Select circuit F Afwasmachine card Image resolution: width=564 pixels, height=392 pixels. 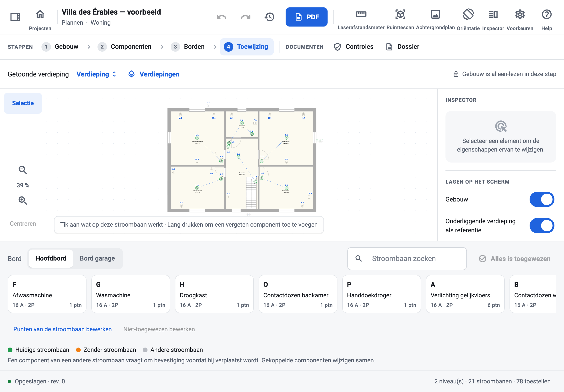tap(47, 294)
